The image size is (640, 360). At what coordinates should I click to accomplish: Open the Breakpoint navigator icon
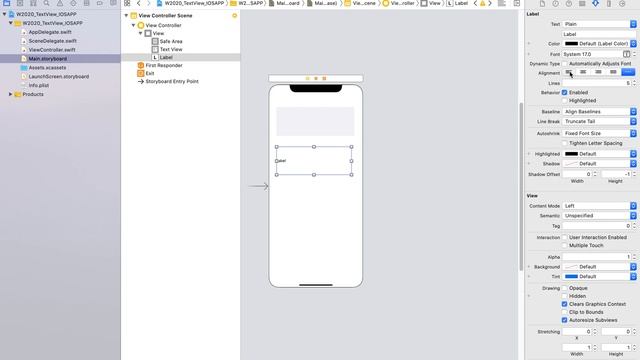click(x=100, y=3)
